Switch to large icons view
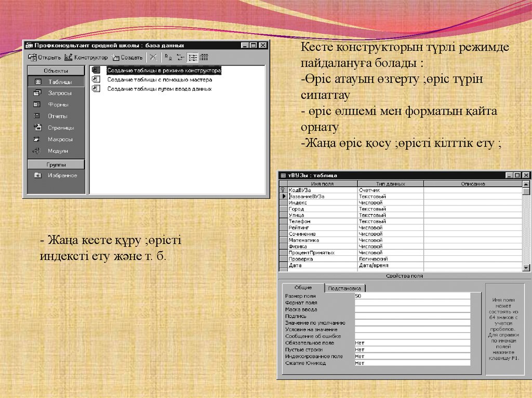The image size is (532, 398). tap(168, 57)
